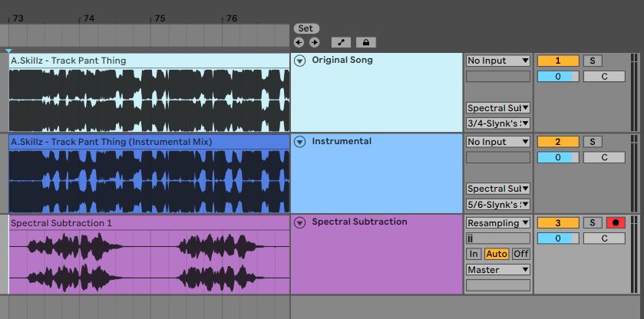Toggle the track 2 activator button
Image resolution: width=644 pixels, height=319 pixels.
557,142
